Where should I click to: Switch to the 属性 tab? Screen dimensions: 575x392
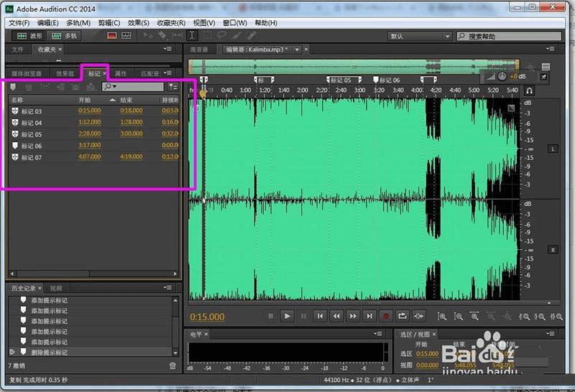121,73
